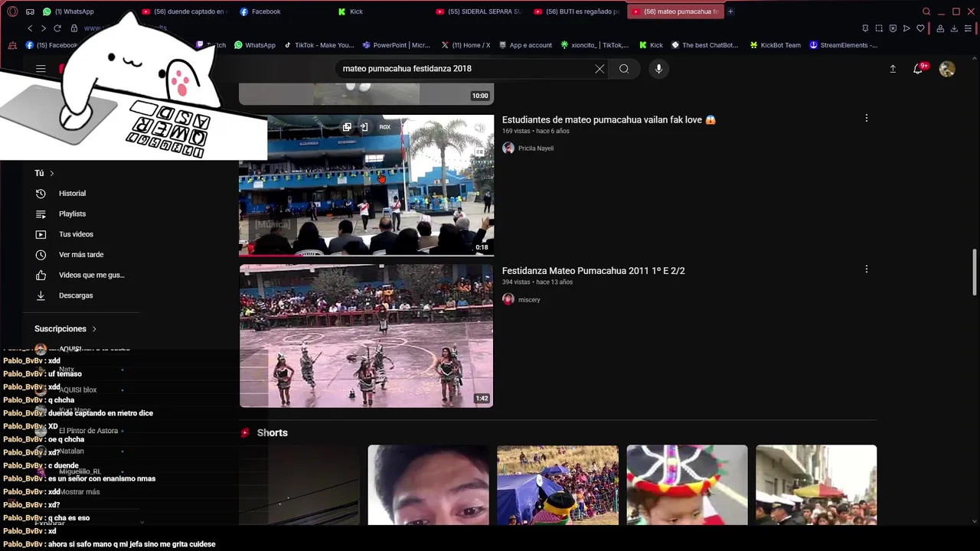Open browser downloads icon

point(954,28)
